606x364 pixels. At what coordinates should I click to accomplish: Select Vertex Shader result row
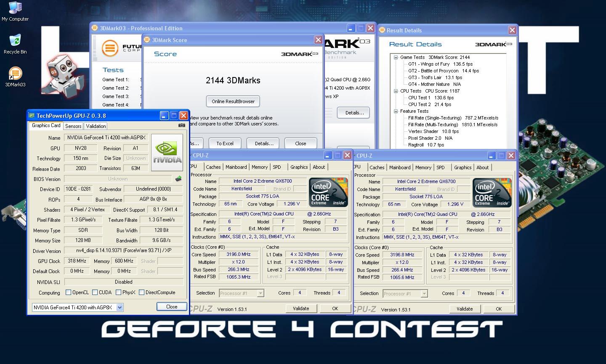433,131
